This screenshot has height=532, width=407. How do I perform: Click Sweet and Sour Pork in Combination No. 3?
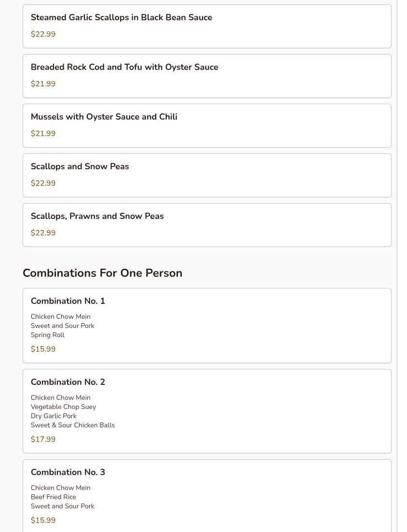tap(62, 506)
